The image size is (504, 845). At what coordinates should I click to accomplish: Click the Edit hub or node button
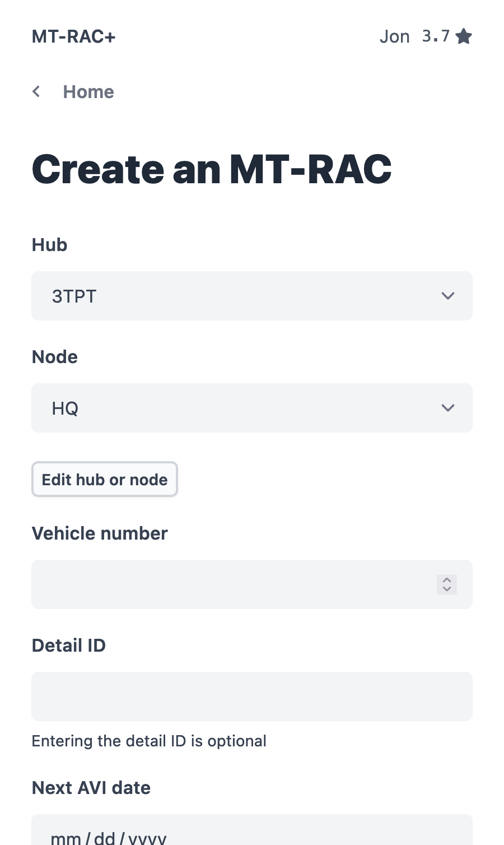click(x=104, y=479)
